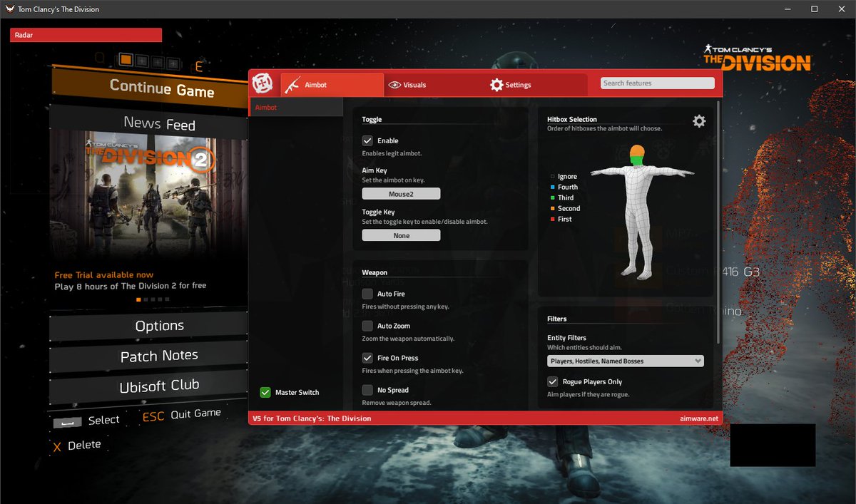Uncheck Fire On Press option
The image size is (856, 504).
(367, 358)
